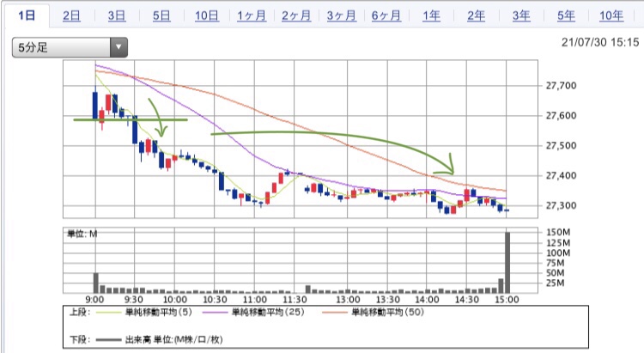Select the 1日 period tab
Image resolution: width=644 pixels, height=353 pixels.
[x=27, y=15]
